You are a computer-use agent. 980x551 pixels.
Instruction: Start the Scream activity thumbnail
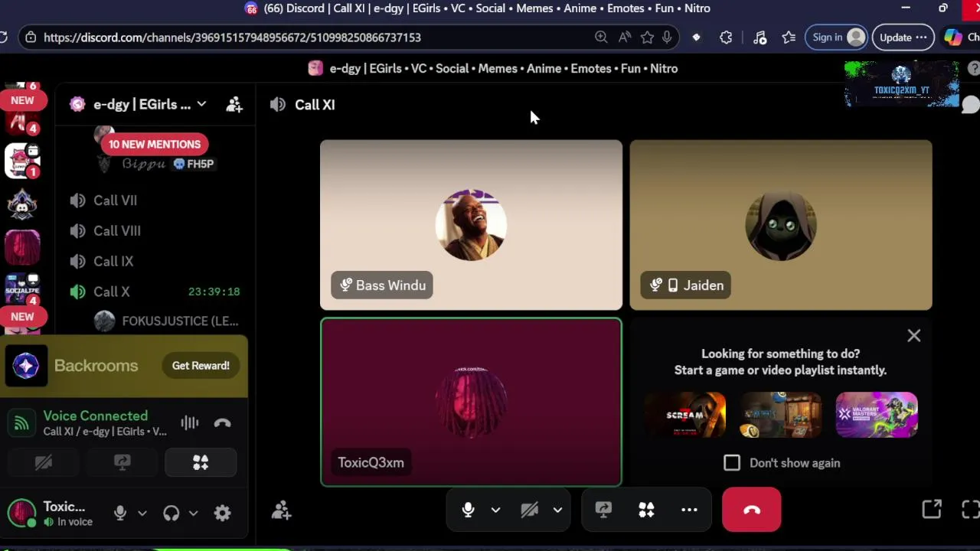pyautogui.click(x=684, y=415)
